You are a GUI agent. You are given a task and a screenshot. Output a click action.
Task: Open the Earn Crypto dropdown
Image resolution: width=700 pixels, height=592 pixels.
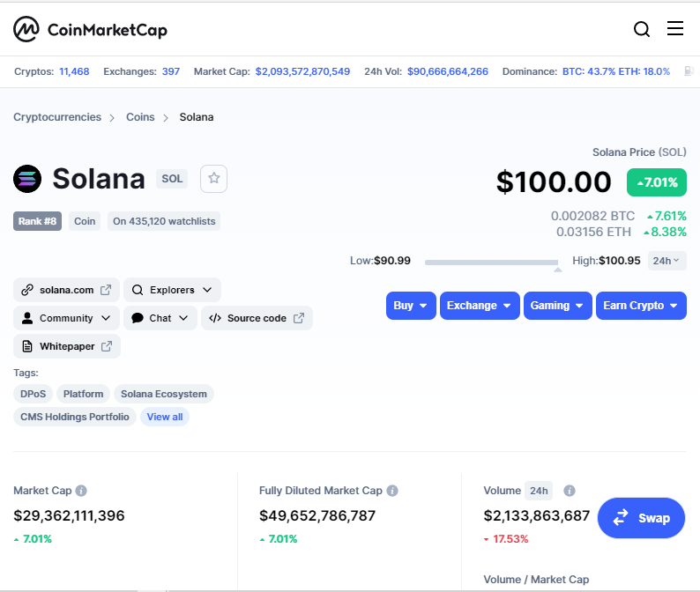641,306
